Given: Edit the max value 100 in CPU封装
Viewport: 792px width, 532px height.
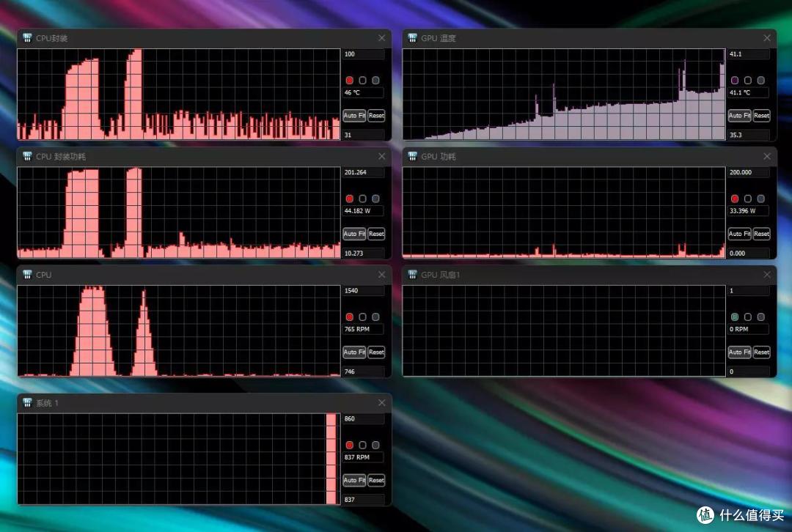Looking at the screenshot, I should pos(364,54).
